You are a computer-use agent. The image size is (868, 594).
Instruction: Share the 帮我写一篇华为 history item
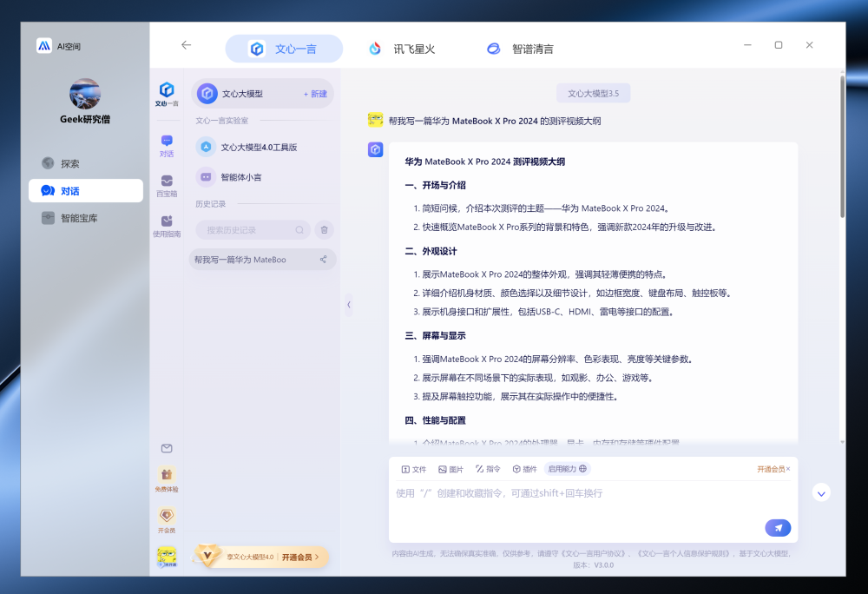point(323,259)
